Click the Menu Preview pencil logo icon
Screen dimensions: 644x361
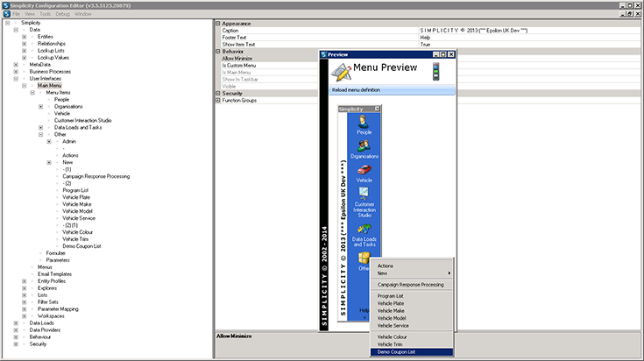pos(341,72)
